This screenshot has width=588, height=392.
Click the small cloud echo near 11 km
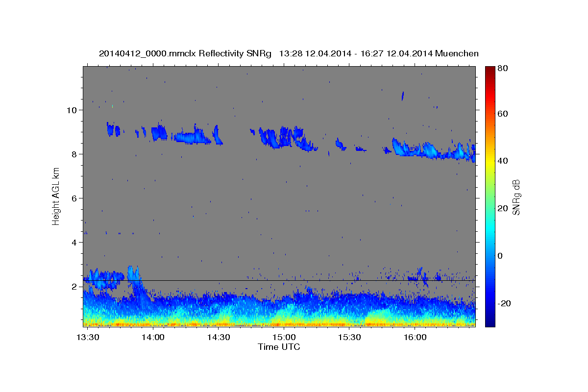(403, 96)
